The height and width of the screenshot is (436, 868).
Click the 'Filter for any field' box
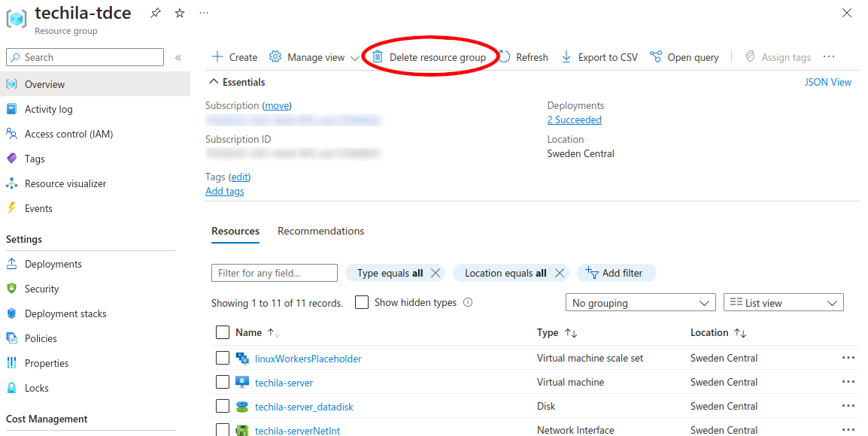pos(274,273)
